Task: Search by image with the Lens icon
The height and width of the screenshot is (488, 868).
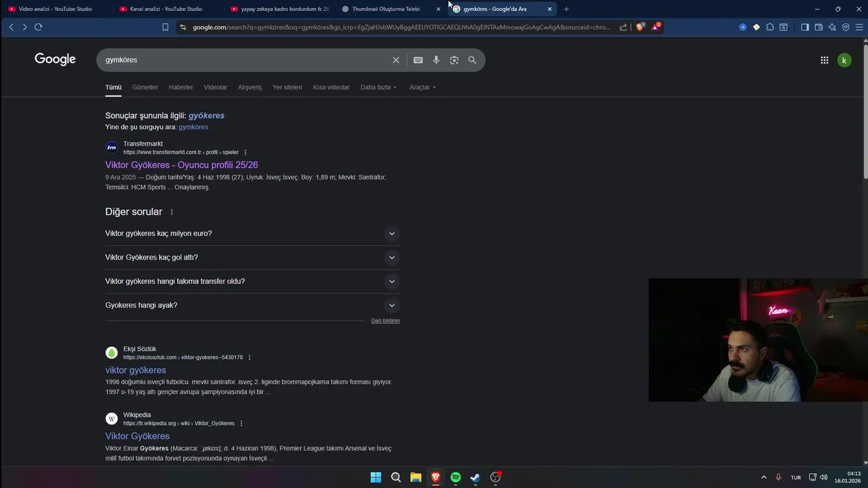Action: (454, 60)
